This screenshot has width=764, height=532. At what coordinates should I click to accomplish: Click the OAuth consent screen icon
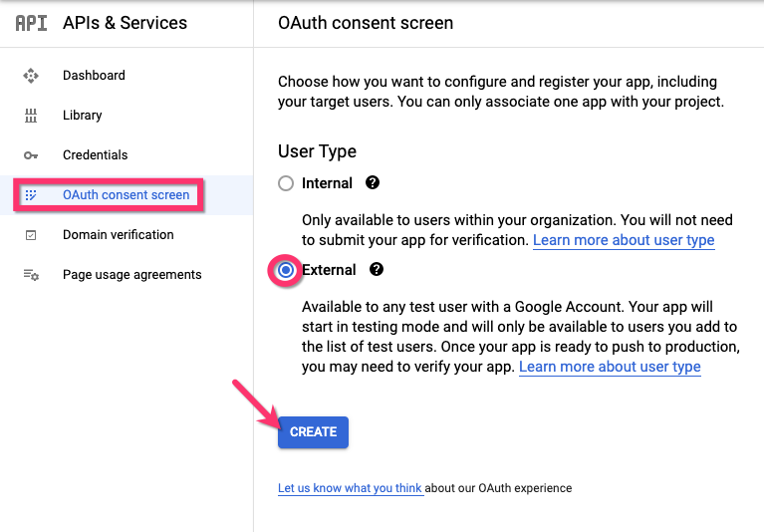[x=31, y=195]
